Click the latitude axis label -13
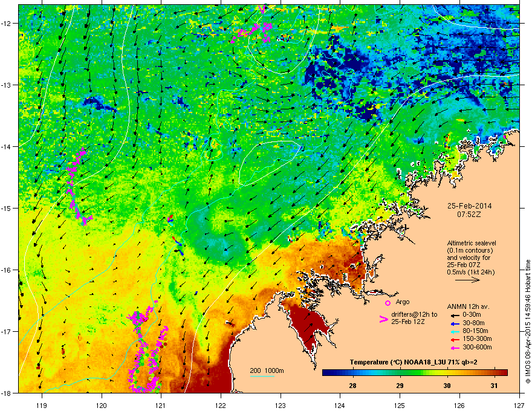Screen dimensions: 532x411 7,85
